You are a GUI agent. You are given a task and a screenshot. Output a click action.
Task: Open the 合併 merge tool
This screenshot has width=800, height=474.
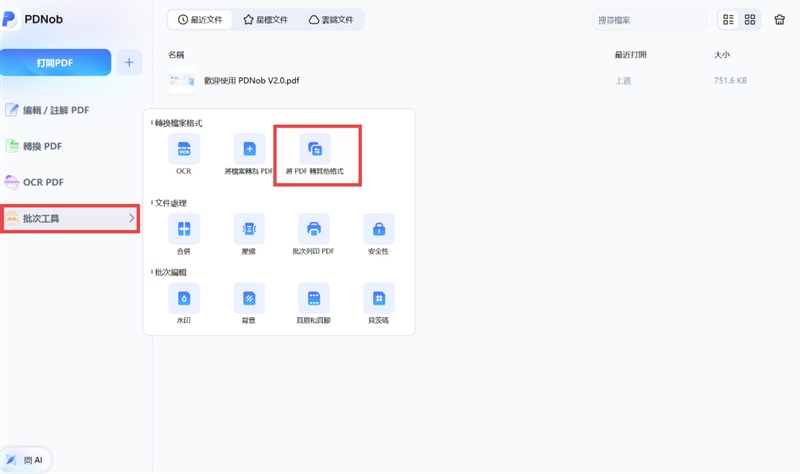[x=184, y=229]
